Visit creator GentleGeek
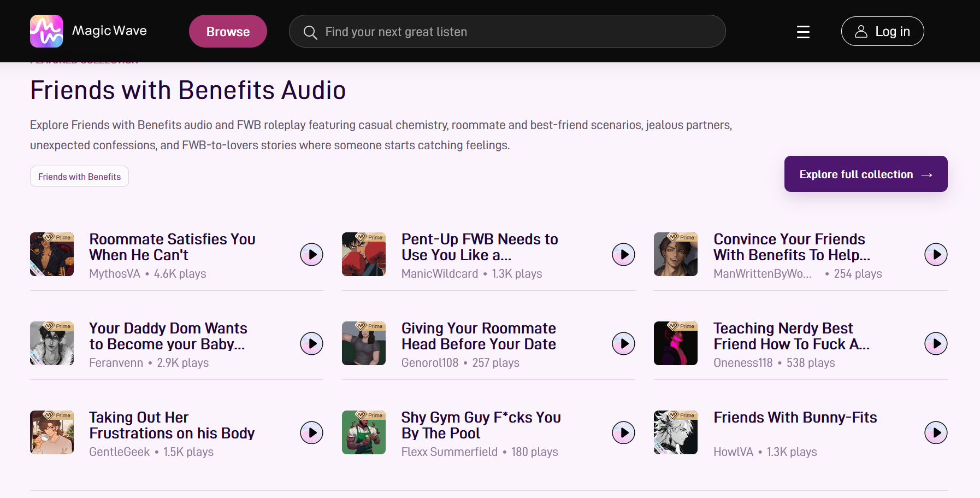 click(x=120, y=452)
